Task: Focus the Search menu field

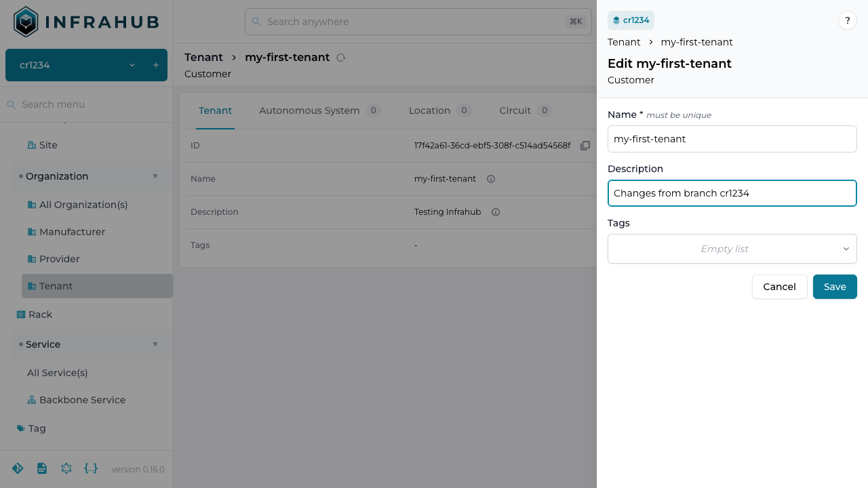Action: tap(87, 104)
